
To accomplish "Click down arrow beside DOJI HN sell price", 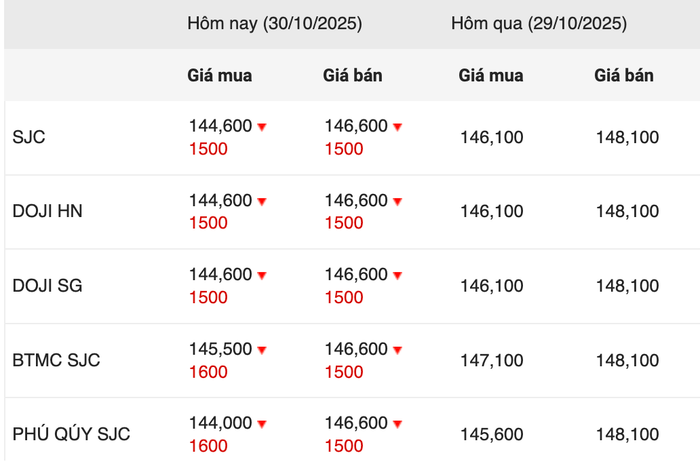I will coord(397,201).
